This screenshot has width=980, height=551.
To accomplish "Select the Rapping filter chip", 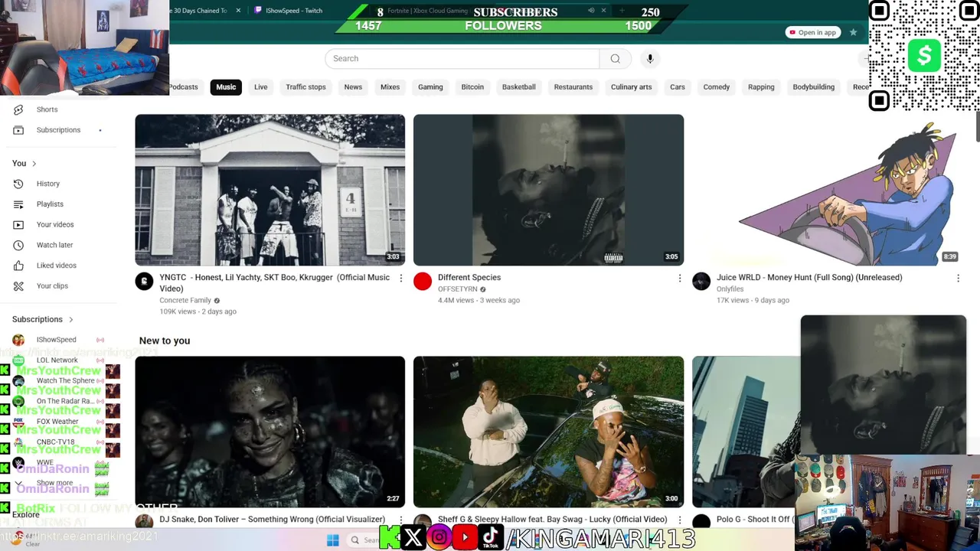I will [761, 87].
